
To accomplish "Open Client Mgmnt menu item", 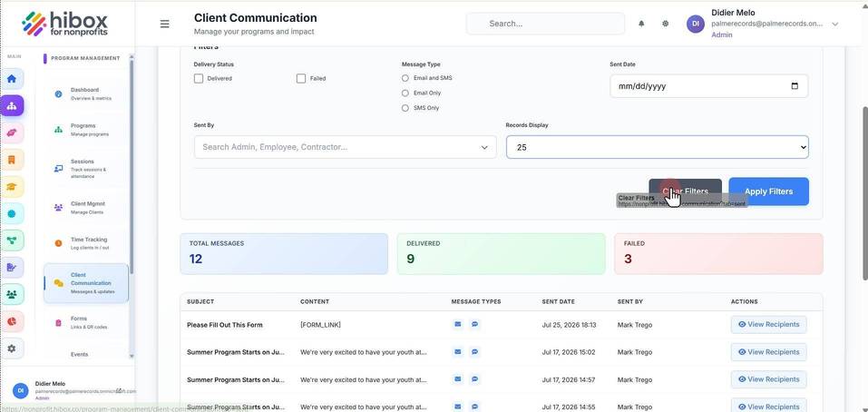I will click(86, 208).
